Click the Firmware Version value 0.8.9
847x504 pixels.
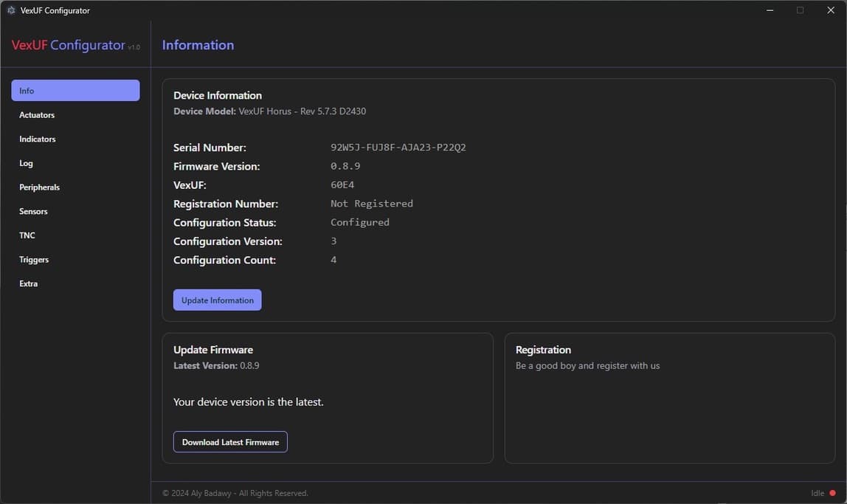coord(345,167)
